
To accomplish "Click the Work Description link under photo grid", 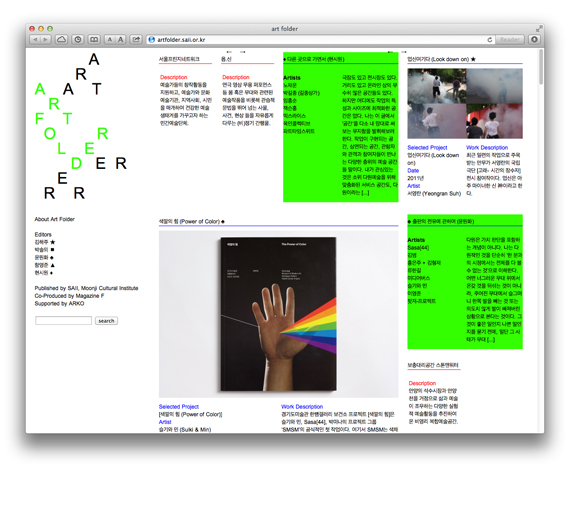I will point(487,147).
